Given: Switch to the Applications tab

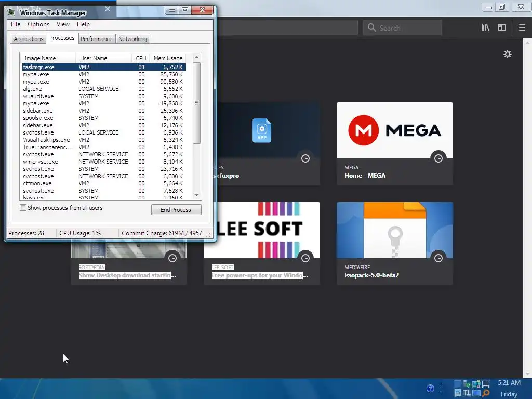Looking at the screenshot, I should (x=29, y=39).
